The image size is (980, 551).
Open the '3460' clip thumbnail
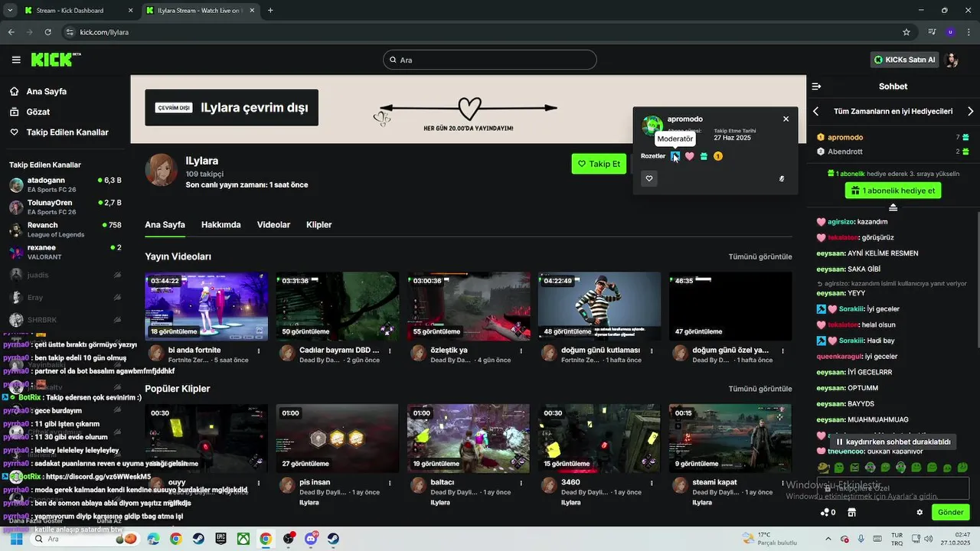tap(599, 439)
